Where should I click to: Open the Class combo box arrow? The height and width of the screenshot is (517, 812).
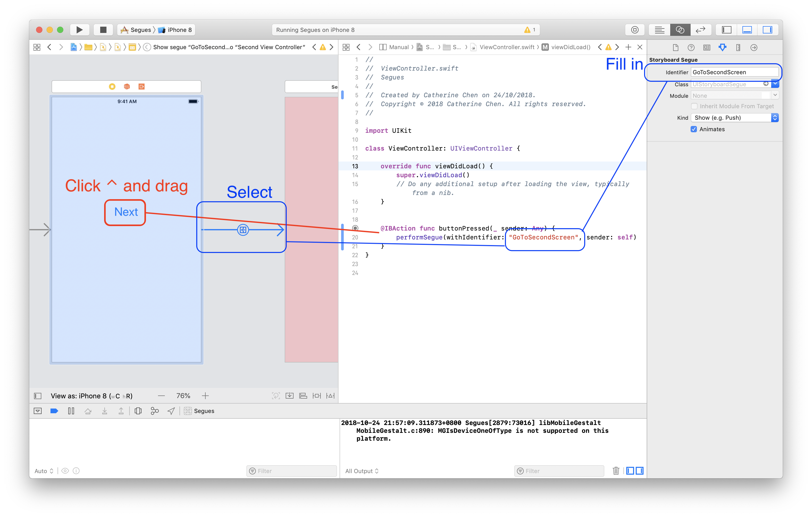pos(775,84)
